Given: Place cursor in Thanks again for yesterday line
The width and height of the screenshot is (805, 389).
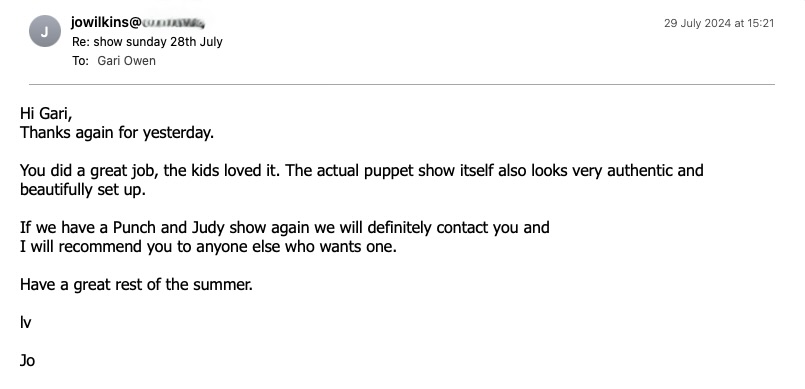Looking at the screenshot, I should [x=117, y=133].
